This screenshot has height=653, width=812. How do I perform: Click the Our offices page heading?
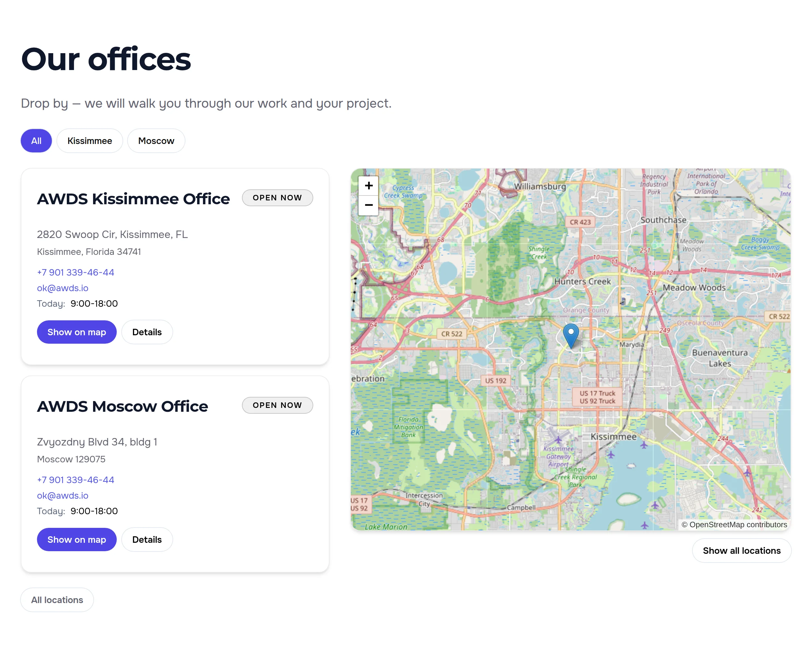pos(106,59)
